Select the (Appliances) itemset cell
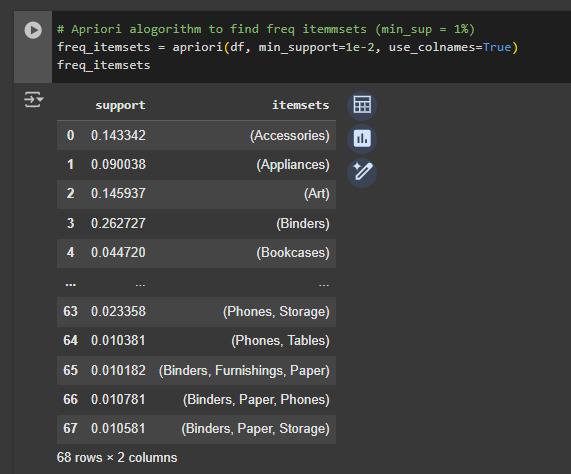 pos(293,165)
